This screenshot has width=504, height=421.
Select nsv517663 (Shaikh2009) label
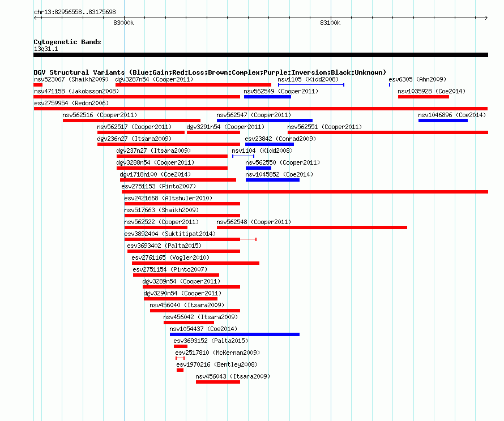coord(162,210)
